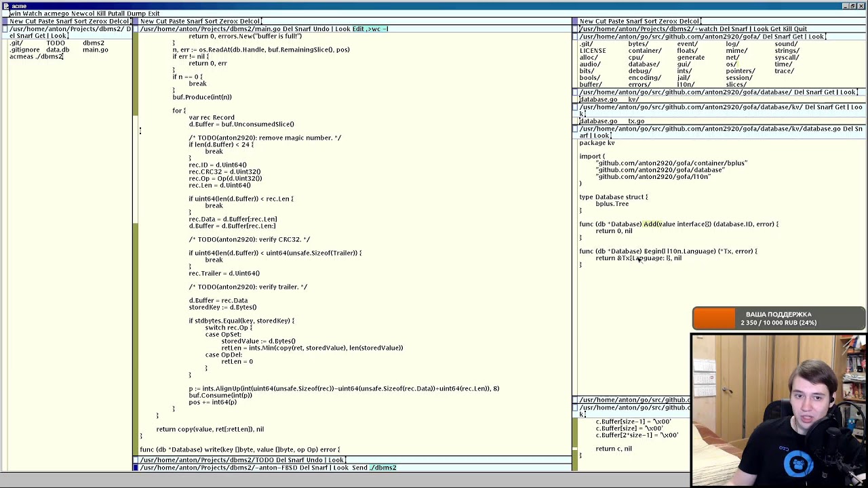The height and width of the screenshot is (488, 868).
Task: Click the 'case OpDel:' line in main.go
Action: point(223,355)
